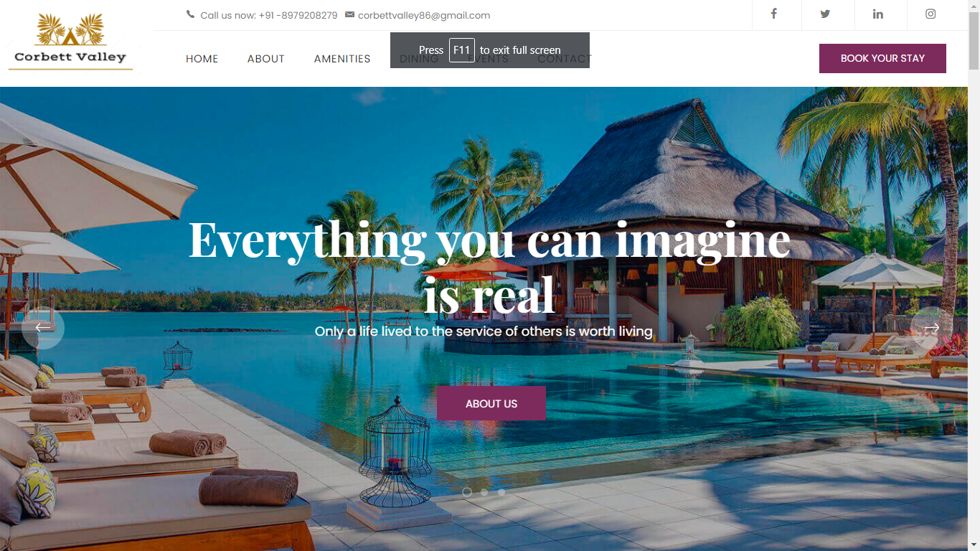980x551 pixels.
Task: Click the Book Your Stay button
Action: pyautogui.click(x=882, y=58)
